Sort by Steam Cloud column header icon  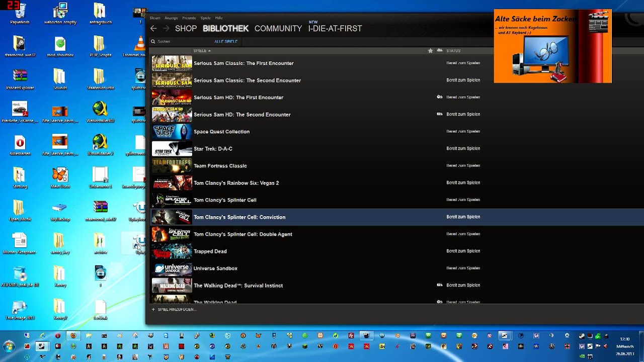pyautogui.click(x=440, y=50)
